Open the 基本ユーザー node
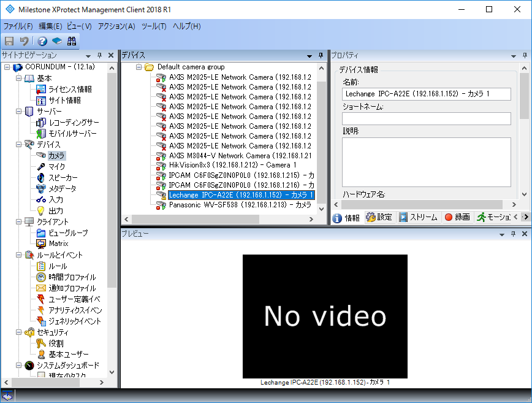The height and width of the screenshot is (403, 532). point(68,355)
